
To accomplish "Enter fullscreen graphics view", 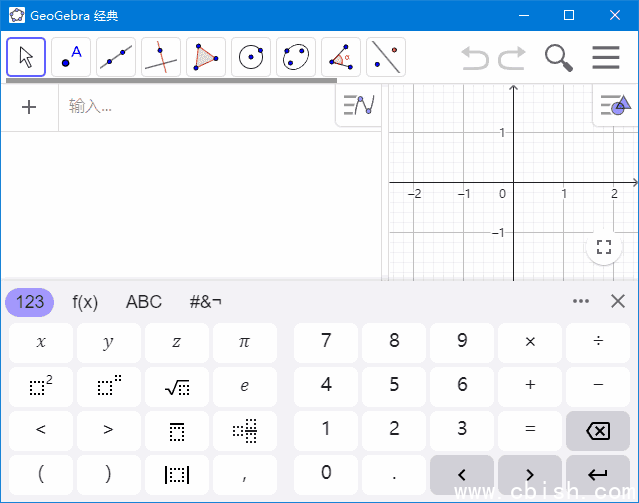I will (x=603, y=248).
